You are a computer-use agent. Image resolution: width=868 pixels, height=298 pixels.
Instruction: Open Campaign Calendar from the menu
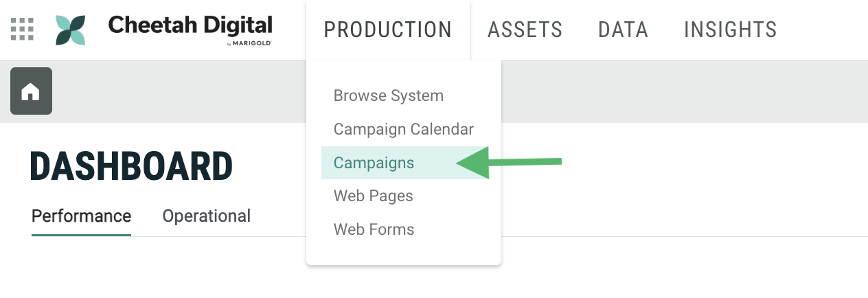[x=403, y=129]
